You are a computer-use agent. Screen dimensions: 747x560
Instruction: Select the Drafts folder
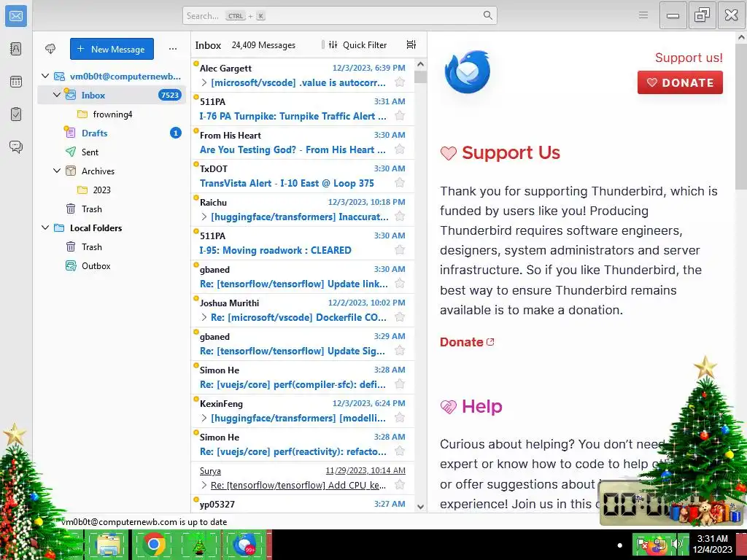(112, 133)
